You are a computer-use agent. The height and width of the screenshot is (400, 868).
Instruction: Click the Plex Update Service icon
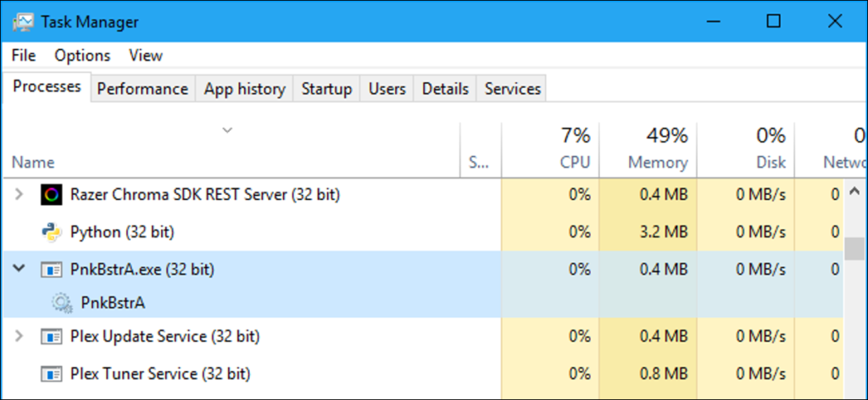point(51,336)
